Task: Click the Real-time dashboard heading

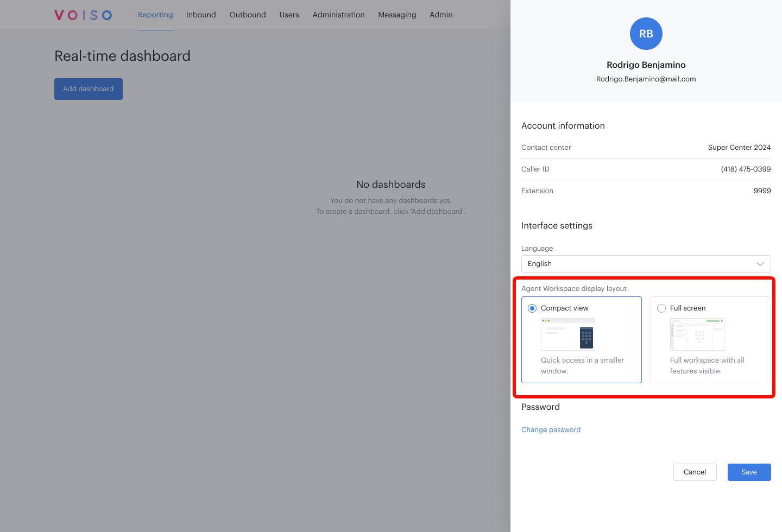Action: pyautogui.click(x=122, y=56)
